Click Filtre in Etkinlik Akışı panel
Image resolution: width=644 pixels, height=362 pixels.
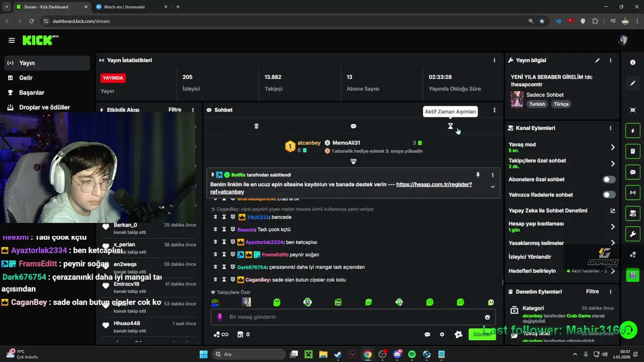175,110
